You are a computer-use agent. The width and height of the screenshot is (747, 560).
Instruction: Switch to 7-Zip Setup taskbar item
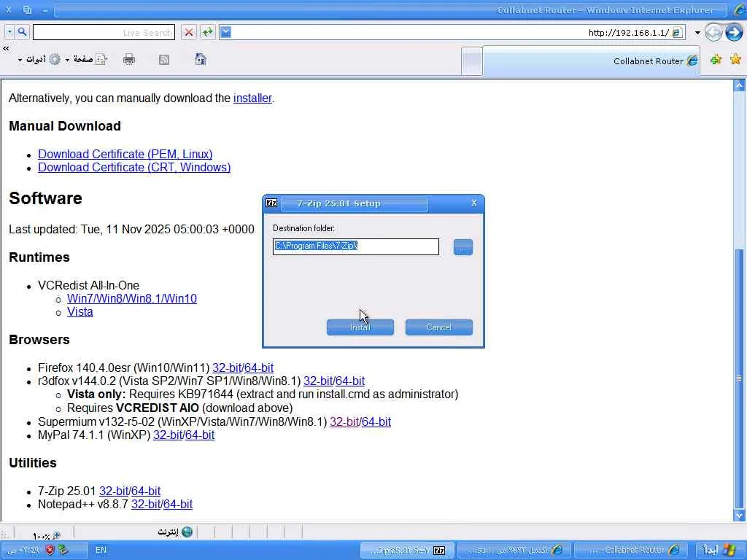(406, 551)
